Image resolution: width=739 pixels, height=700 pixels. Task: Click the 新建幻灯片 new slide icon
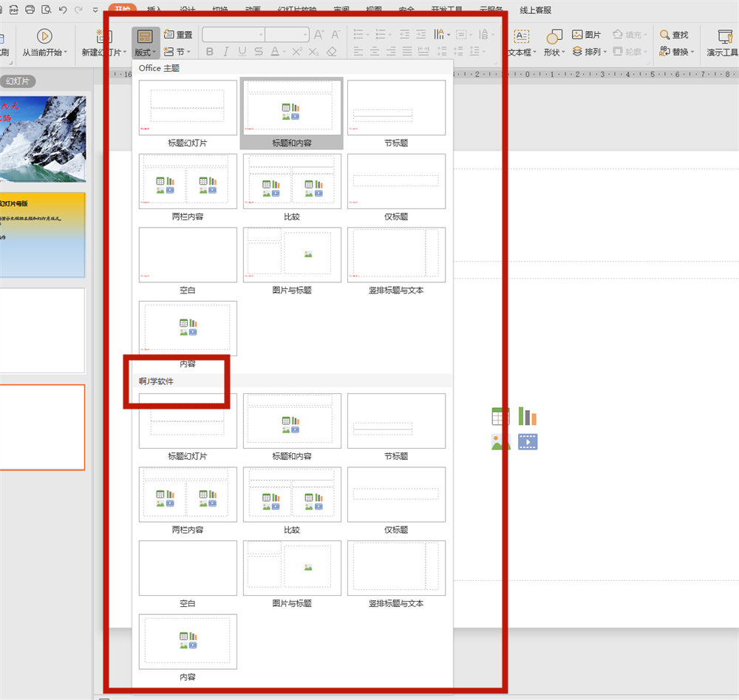point(103,36)
